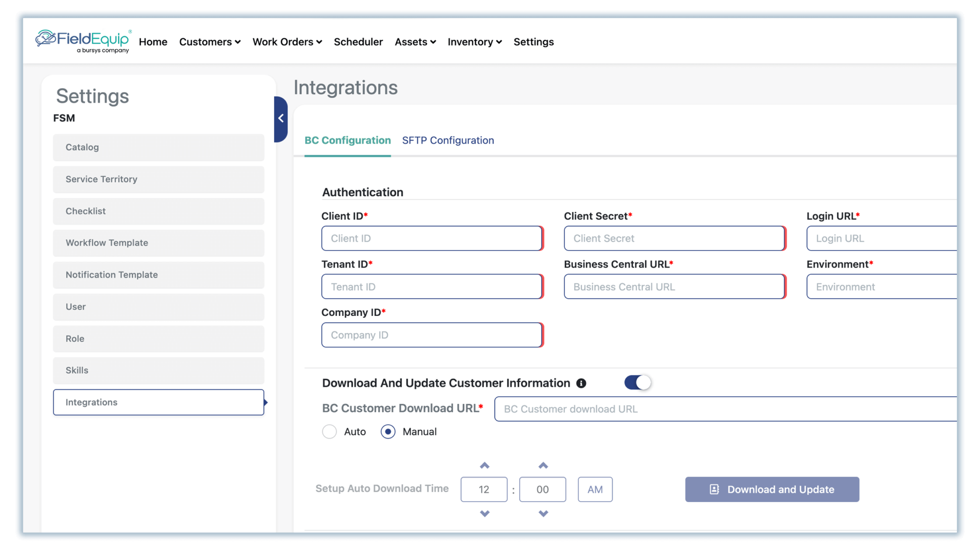Image resolution: width=980 pixels, height=551 pixels.
Task: Click the Download and Update button
Action: click(x=772, y=489)
